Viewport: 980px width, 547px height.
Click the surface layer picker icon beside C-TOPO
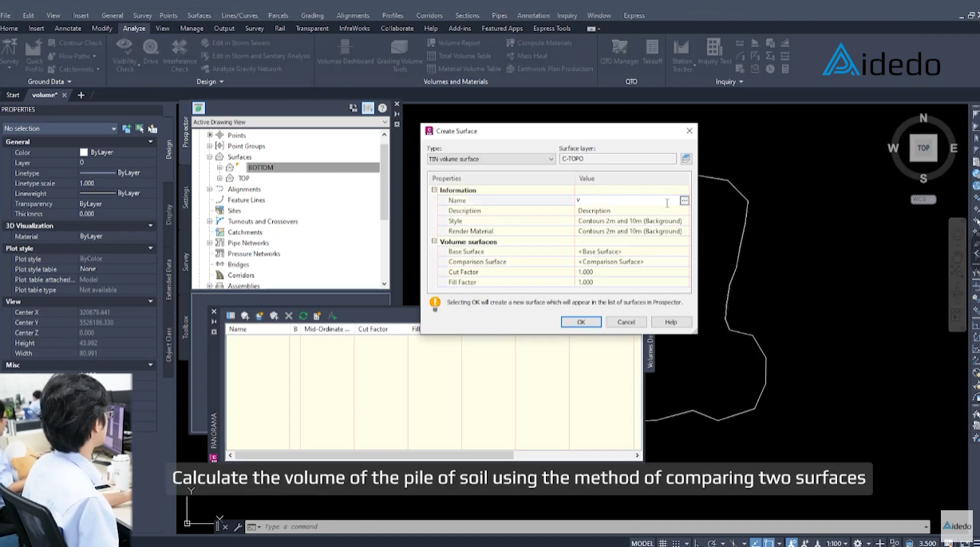coord(686,159)
